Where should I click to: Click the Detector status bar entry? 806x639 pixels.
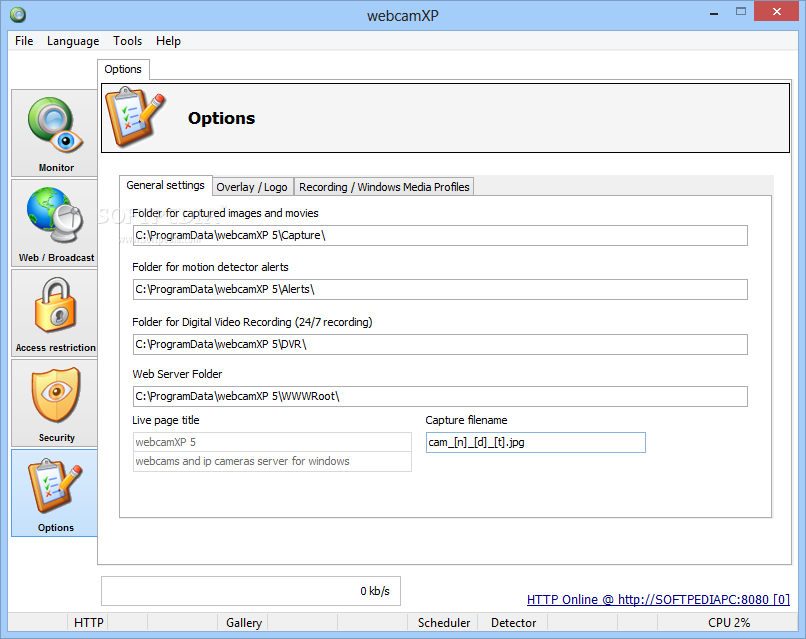(513, 623)
